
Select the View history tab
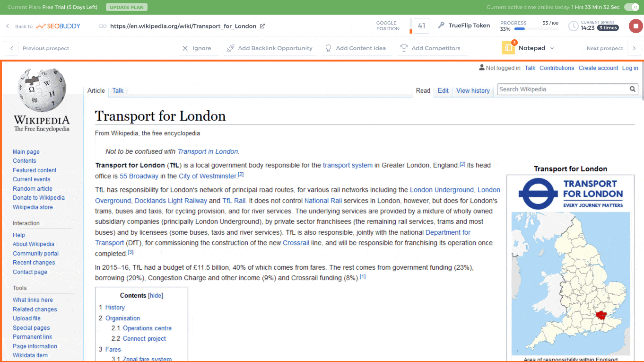pos(473,90)
